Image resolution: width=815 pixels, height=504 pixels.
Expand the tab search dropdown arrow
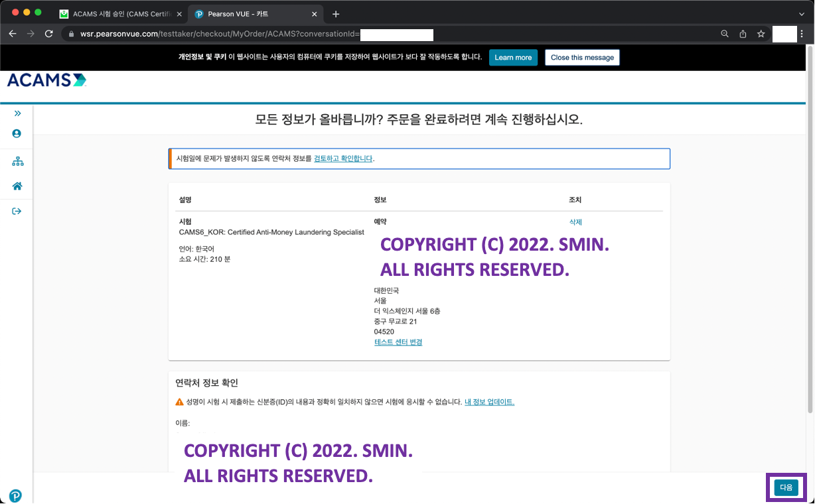802,14
